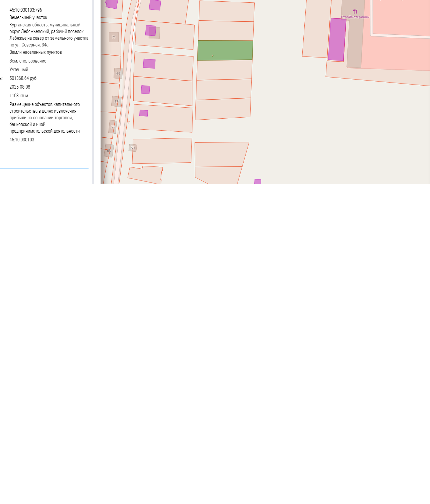The height and width of the screenshot is (504, 430).
Task: Click the date 2025-08-08
Action: (20, 87)
